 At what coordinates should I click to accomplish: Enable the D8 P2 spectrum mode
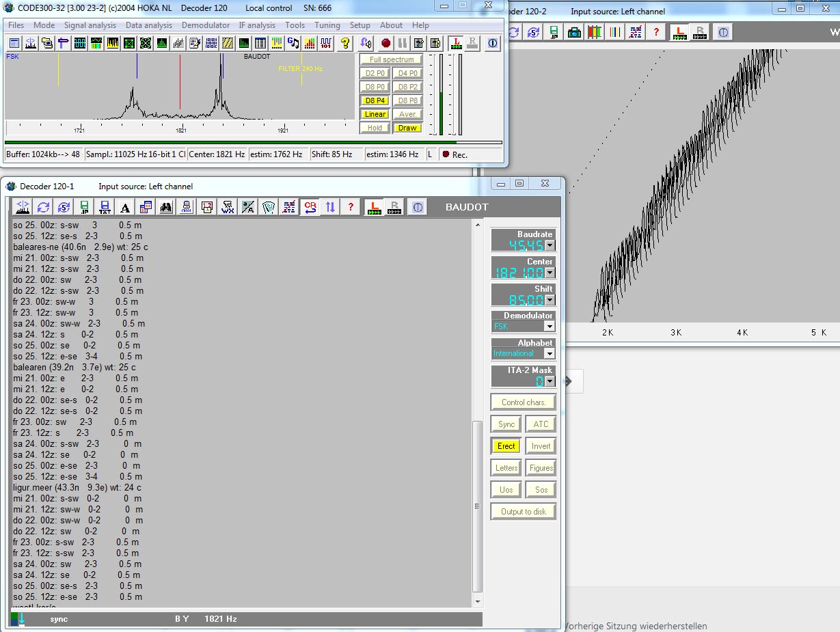[407, 87]
